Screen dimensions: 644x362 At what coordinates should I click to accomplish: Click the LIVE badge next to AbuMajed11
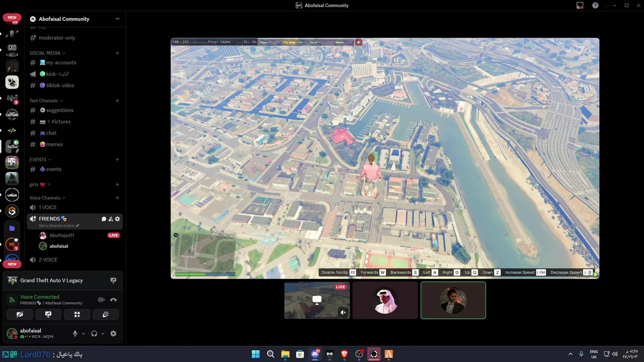(x=114, y=235)
